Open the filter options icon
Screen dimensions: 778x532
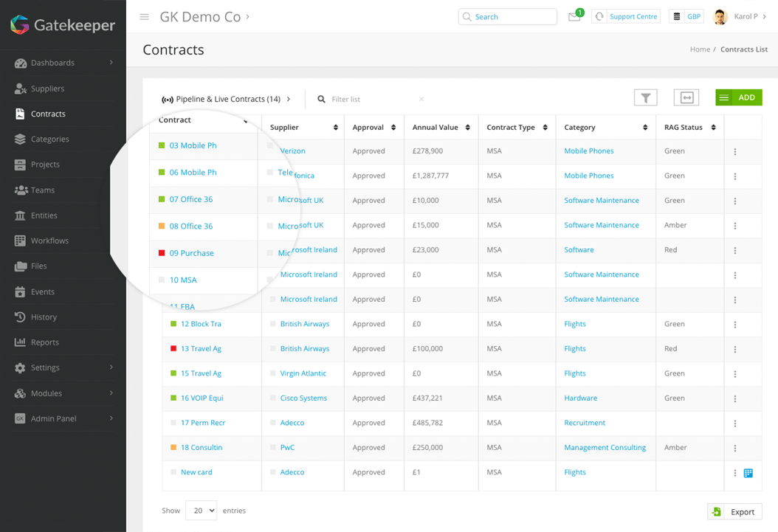[645, 97]
